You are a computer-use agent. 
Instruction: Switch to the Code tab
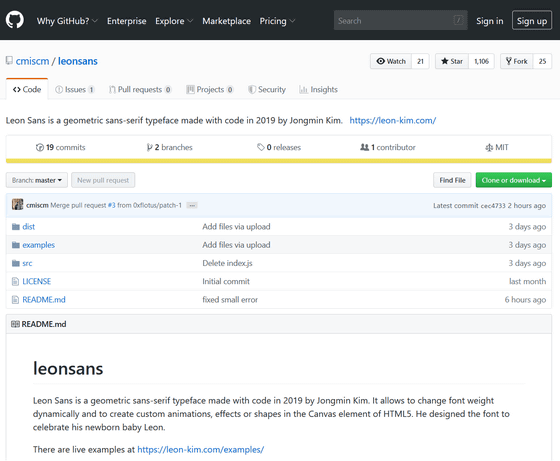pyautogui.click(x=27, y=89)
